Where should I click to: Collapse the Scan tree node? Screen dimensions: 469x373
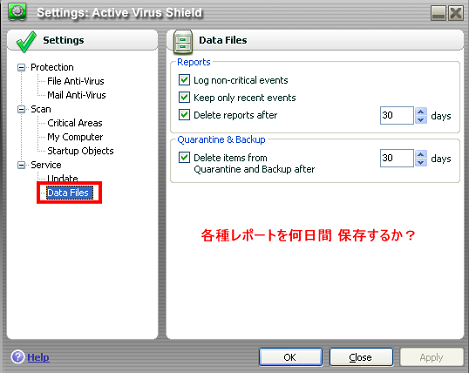tap(21, 109)
